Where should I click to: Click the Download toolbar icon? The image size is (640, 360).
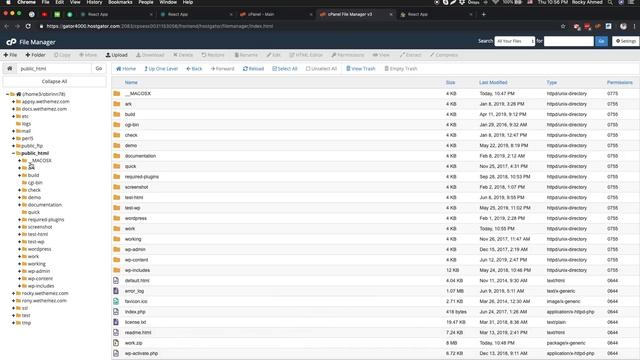150,55
